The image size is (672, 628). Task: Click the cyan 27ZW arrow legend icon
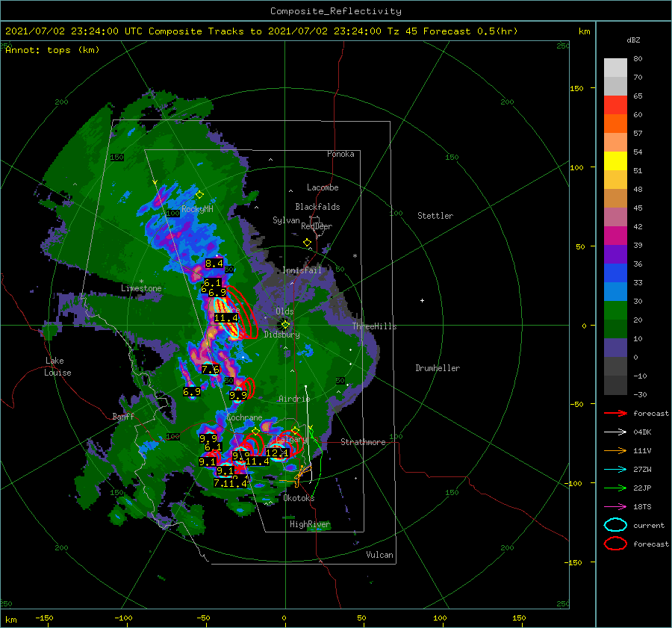(615, 470)
